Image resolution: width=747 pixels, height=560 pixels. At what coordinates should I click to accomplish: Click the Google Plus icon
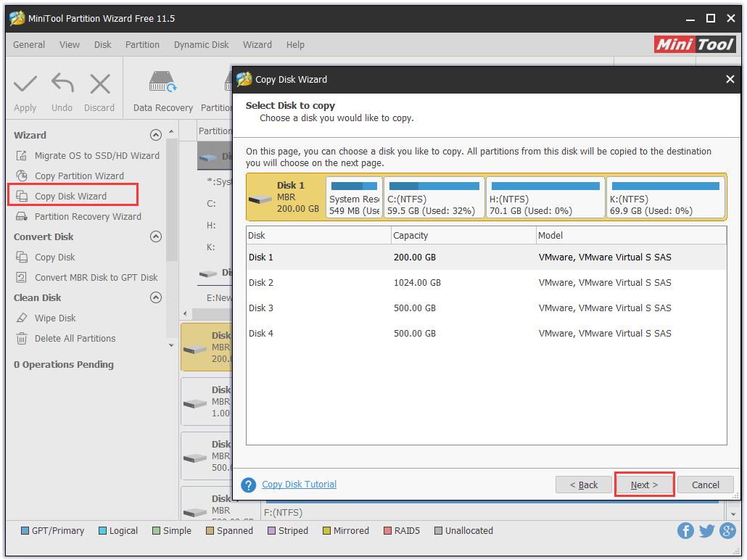pos(728,531)
